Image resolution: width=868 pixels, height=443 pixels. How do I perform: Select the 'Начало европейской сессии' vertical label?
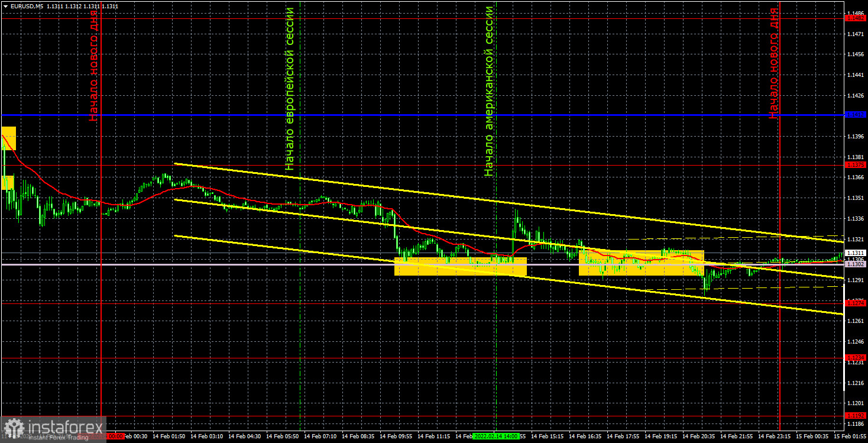coord(290,89)
